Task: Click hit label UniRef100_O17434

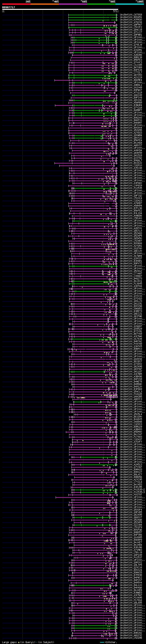Action: coord(131,339)
